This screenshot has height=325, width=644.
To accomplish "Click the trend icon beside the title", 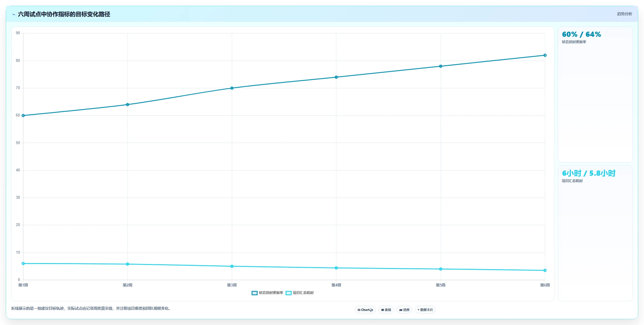I will point(14,14).
